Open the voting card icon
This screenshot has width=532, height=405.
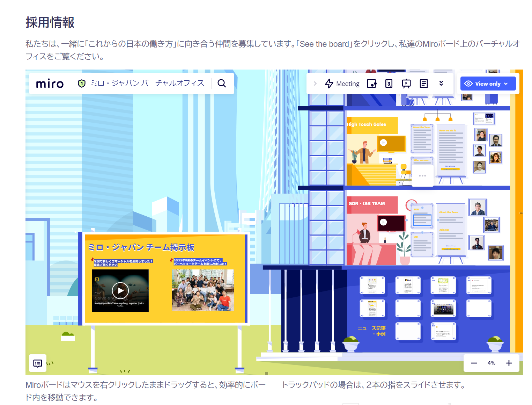click(x=389, y=84)
